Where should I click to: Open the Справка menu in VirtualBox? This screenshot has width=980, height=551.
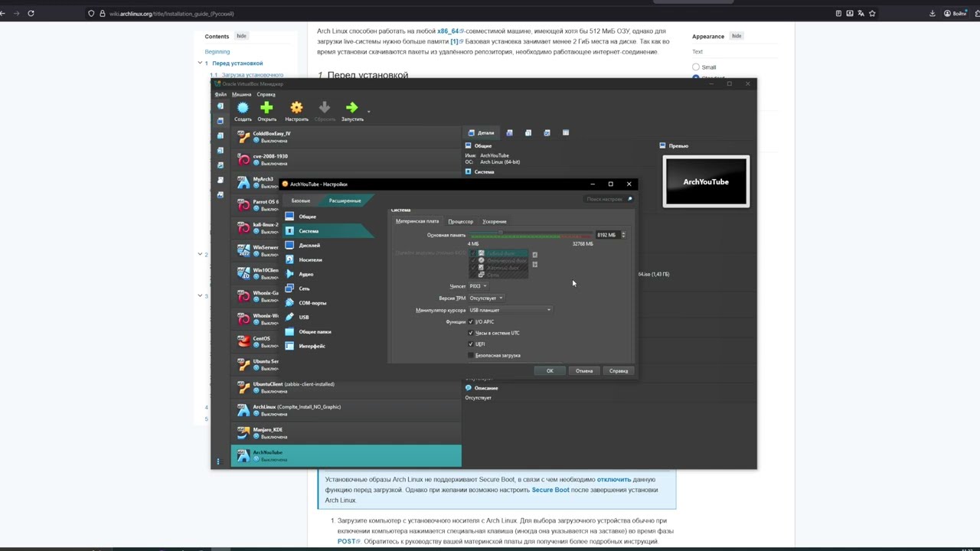tap(266, 94)
